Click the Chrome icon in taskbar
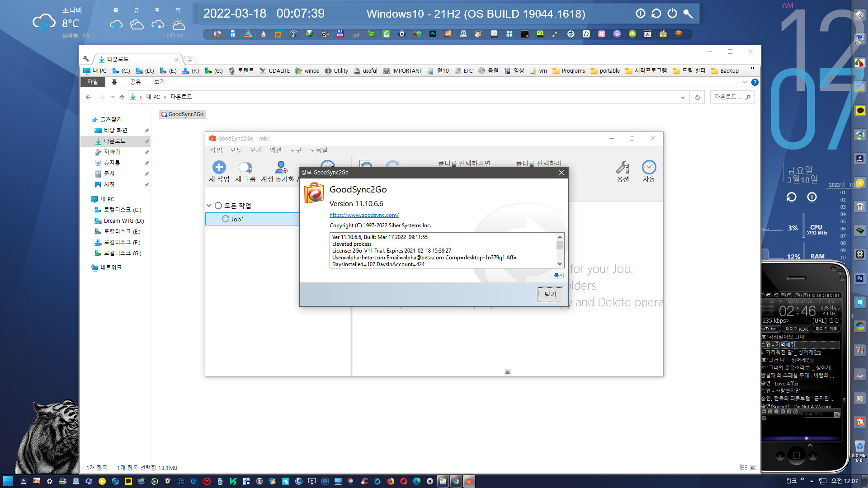868x488 pixels. [456, 481]
